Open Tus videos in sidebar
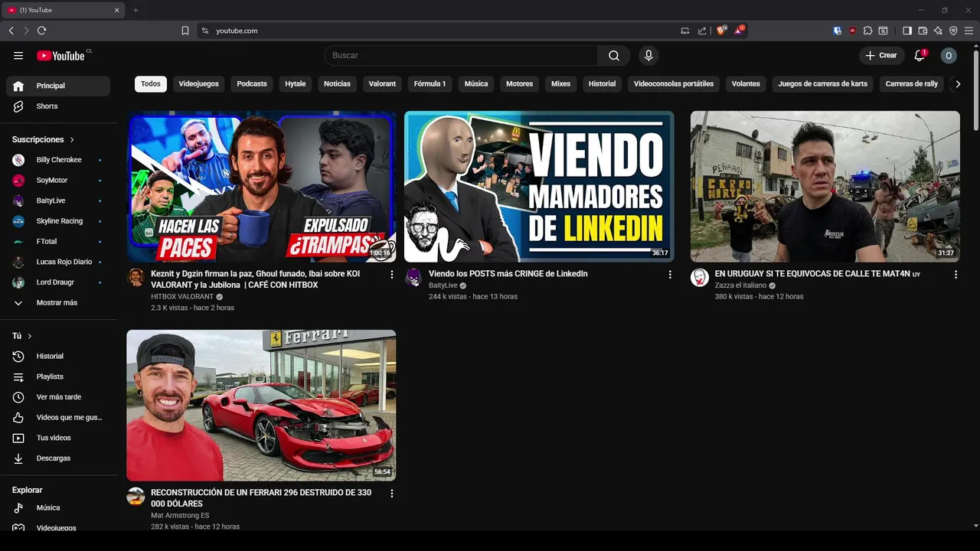Screen dimensions: 980x551 pos(58,438)
